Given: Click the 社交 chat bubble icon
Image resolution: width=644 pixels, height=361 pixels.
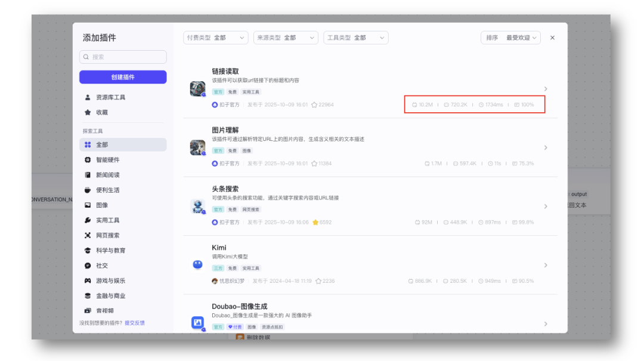Looking at the screenshot, I should (88, 266).
